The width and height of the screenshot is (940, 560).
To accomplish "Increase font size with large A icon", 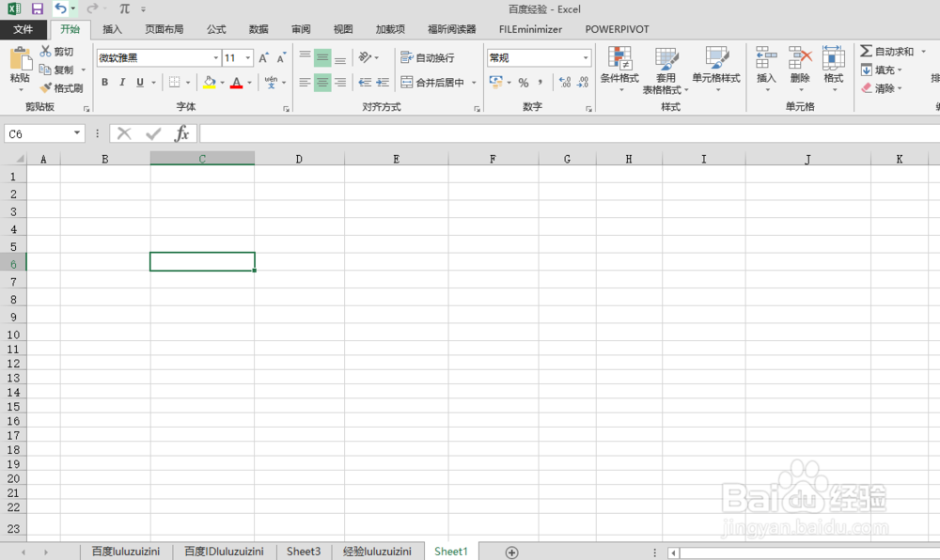I will [263, 58].
